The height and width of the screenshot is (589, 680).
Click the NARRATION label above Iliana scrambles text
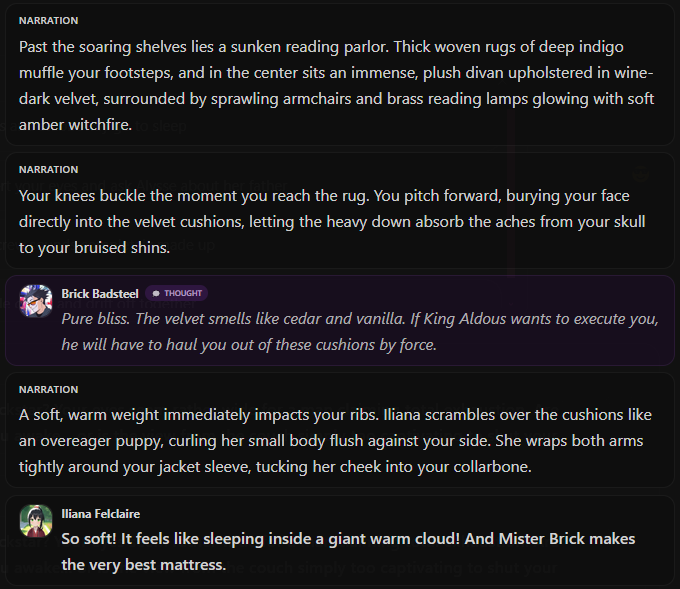(x=49, y=389)
